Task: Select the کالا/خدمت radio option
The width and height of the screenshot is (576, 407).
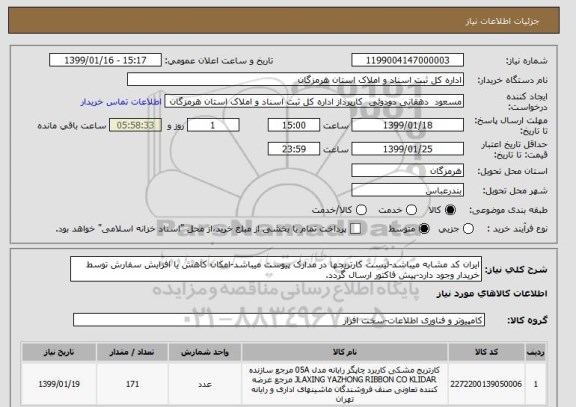Action: pyautogui.click(x=361, y=210)
